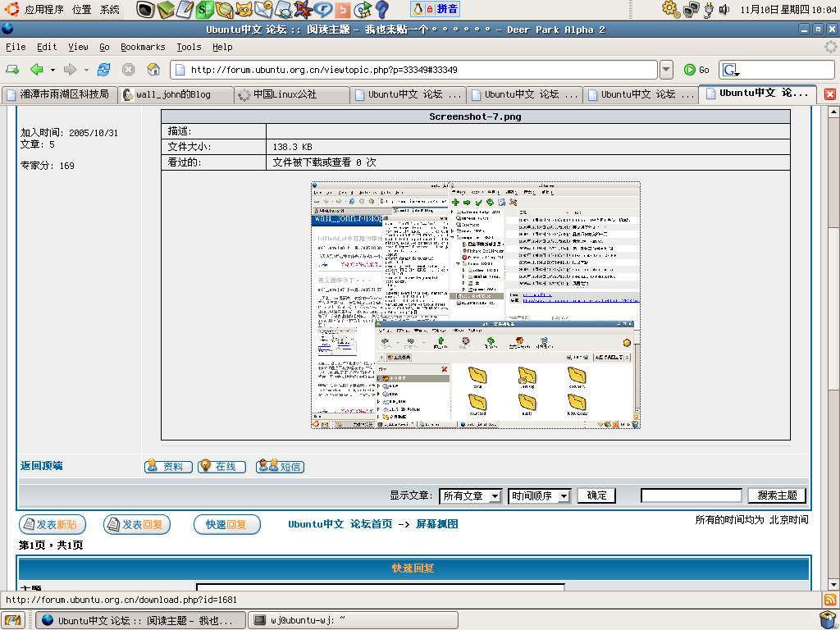Open the green books launcher in panel
The width and height of the screenshot is (840, 630).
(x=166, y=9)
